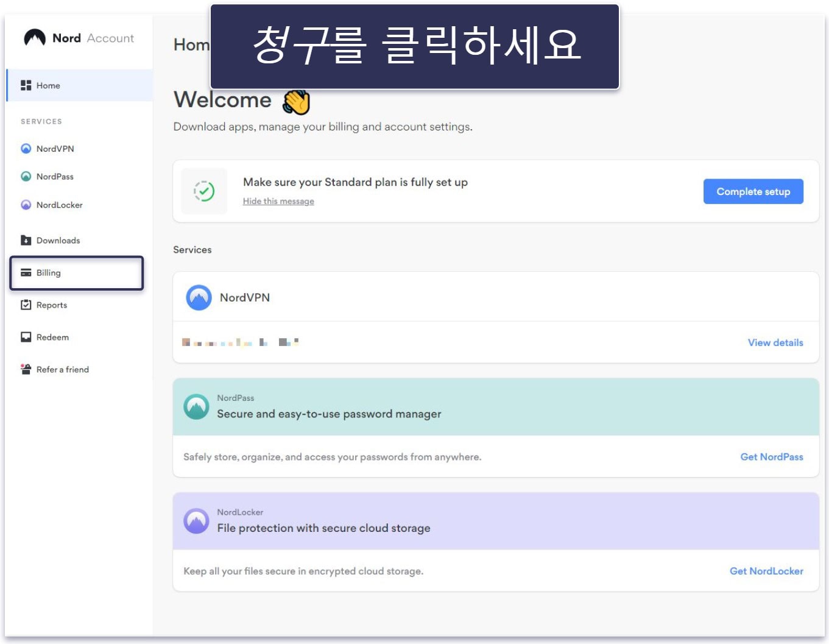Click the NordLocker sidebar icon
This screenshot has width=829, height=644.
[x=26, y=205]
